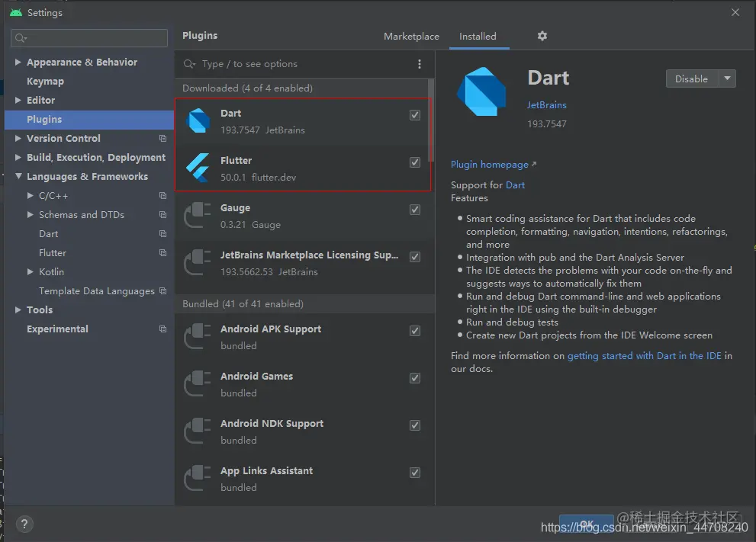Screen dimensions: 756x542
Task: Expand the C/C++ tree node
Action: coord(30,196)
